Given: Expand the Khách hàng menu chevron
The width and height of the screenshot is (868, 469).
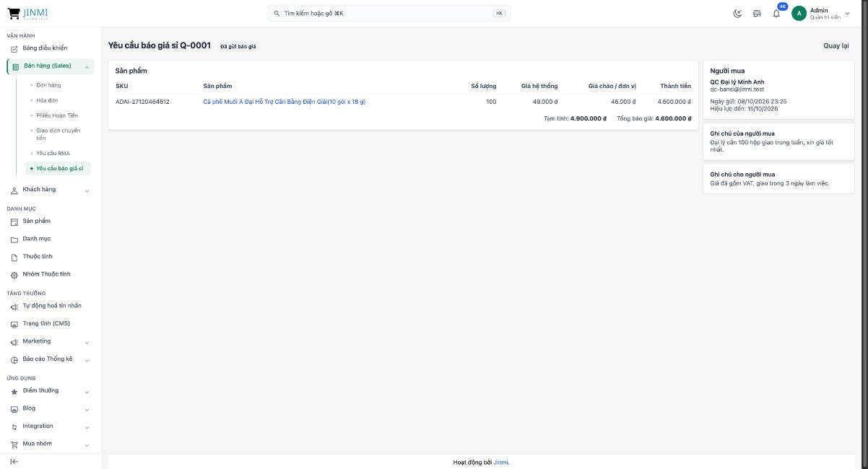Looking at the screenshot, I should click(87, 191).
